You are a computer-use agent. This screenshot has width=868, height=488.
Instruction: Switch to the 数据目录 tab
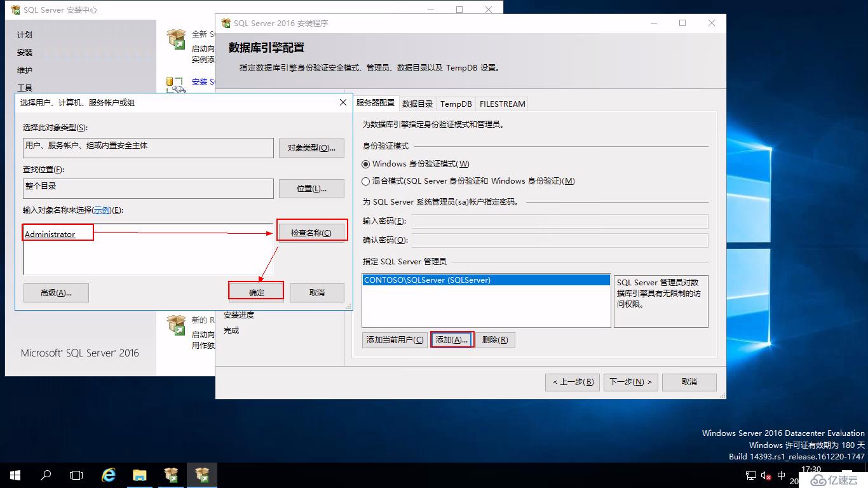coord(417,104)
